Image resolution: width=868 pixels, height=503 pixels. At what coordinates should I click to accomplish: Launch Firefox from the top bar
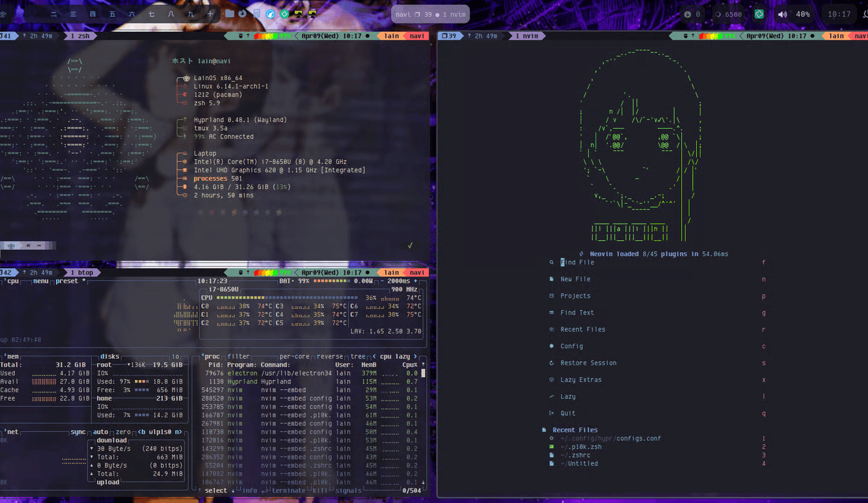(x=242, y=13)
